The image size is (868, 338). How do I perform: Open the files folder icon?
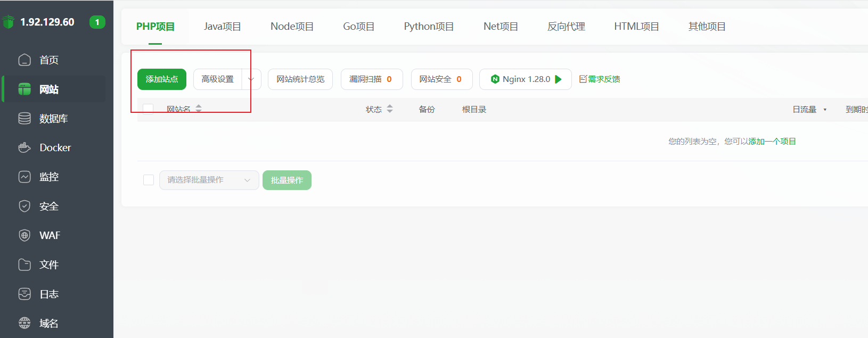[x=24, y=265]
